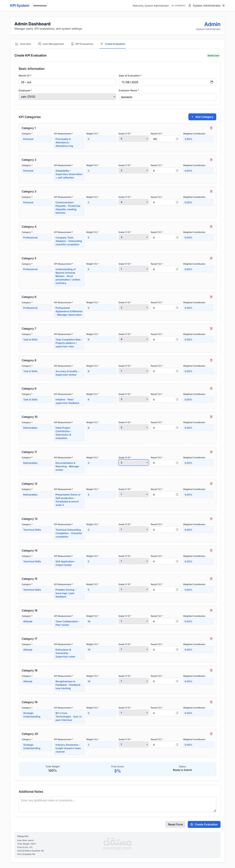Viewport: 235px width, 868px height.
Task: Remove Category 20 using its trash icon
Action: (x=211, y=734)
